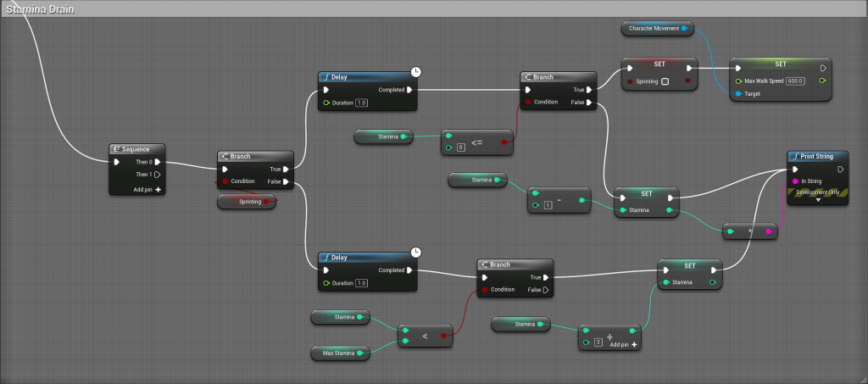This screenshot has width=868, height=384.
Task: Expand Print String node's advanced options arrow
Action: click(817, 201)
